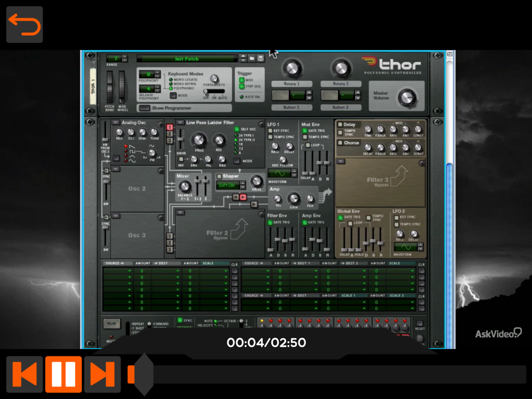Click the Master Volume knob
The width and height of the screenshot is (532, 399).
pos(407,98)
